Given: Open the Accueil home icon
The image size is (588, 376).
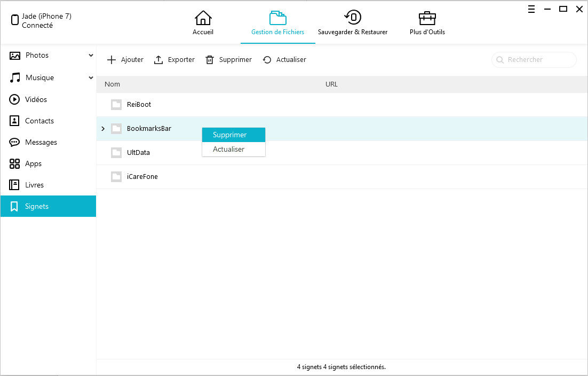Looking at the screenshot, I should coord(203,18).
